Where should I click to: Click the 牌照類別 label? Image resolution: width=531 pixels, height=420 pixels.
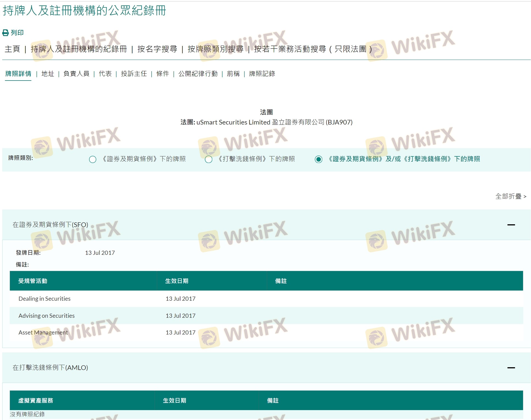[21, 158]
